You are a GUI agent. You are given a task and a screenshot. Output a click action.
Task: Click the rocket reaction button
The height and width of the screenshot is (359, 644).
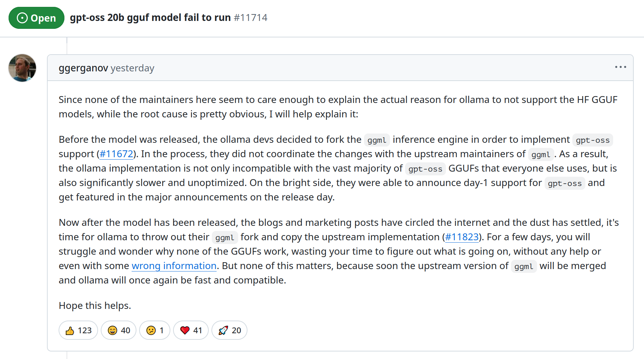[229, 330]
